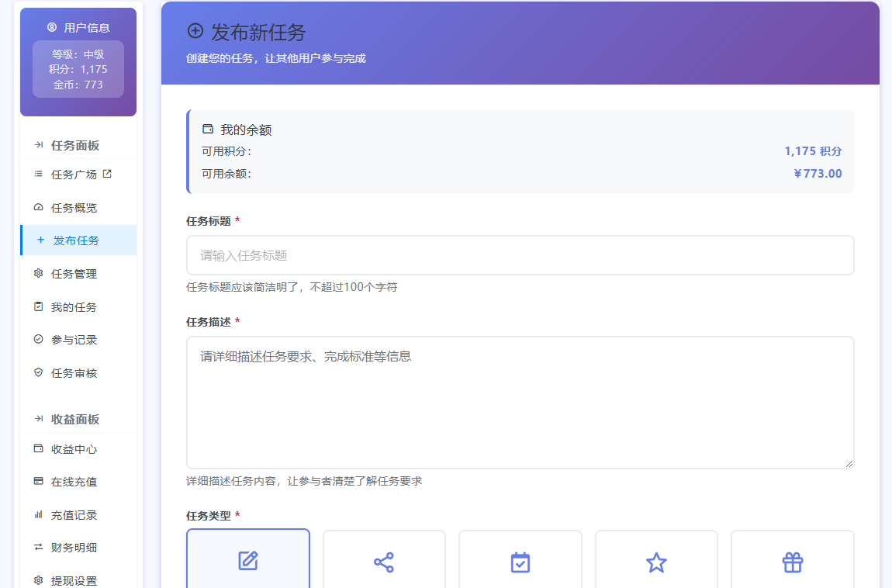Screen dimensions: 892x588
Task: Select the pencil edit task type icon
Action: [x=248, y=561]
